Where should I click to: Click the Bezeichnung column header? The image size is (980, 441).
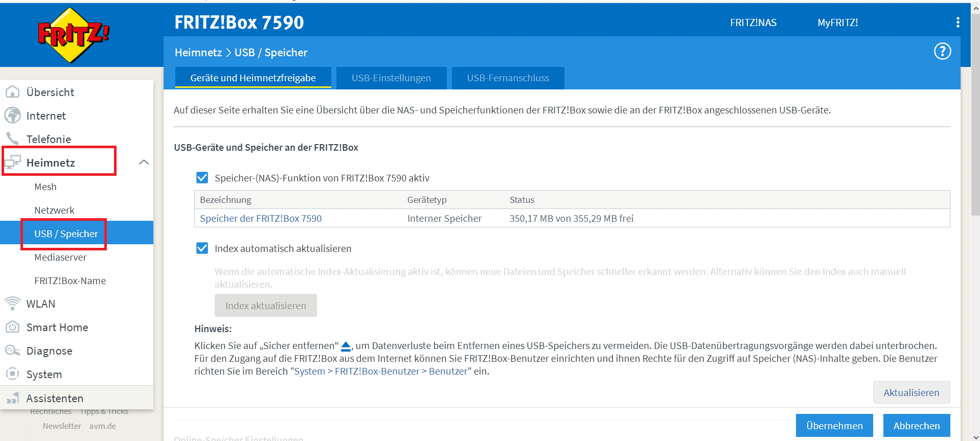(x=225, y=200)
